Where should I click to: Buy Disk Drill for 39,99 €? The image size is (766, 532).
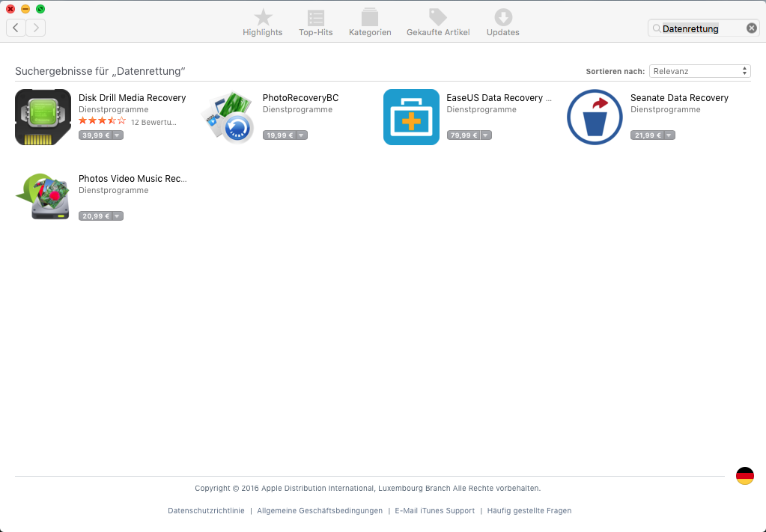click(96, 135)
